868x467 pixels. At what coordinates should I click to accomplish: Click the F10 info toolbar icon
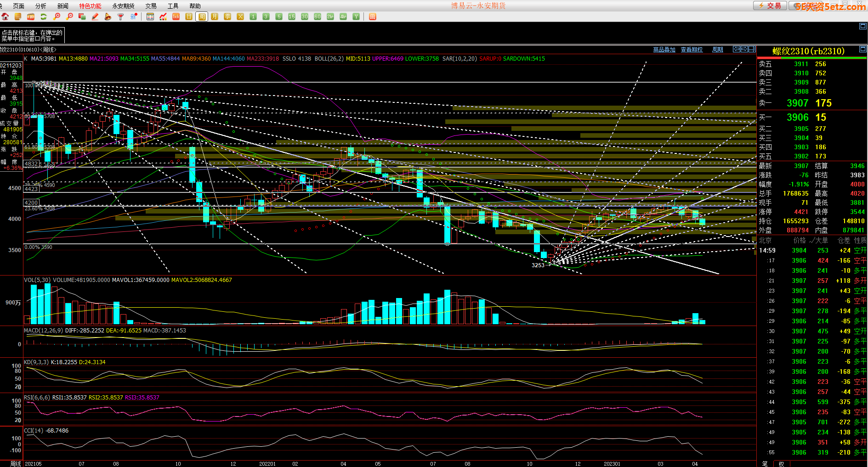pos(31,17)
